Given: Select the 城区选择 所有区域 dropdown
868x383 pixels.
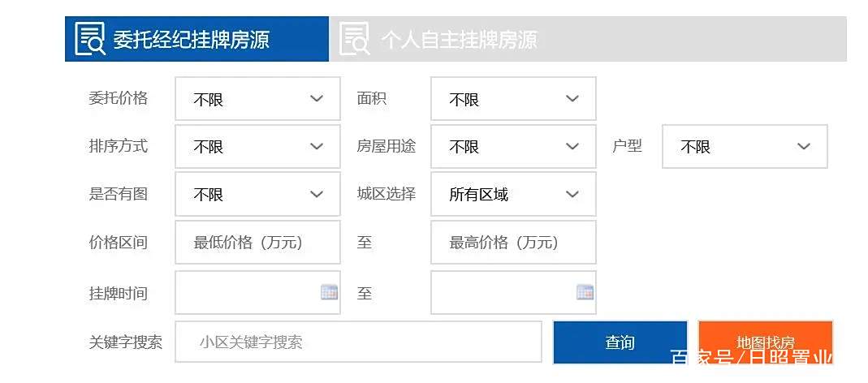Looking at the screenshot, I should point(513,194).
